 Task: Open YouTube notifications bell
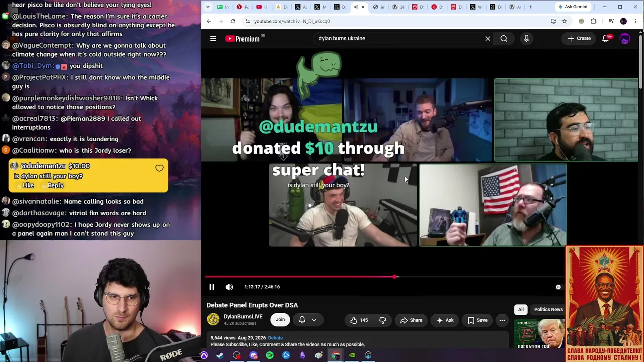(x=606, y=38)
